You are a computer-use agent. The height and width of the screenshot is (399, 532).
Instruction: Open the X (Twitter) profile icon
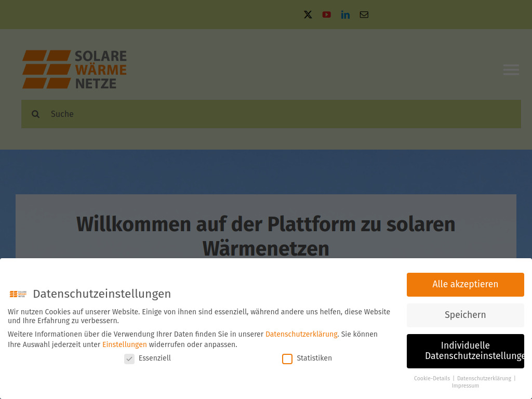[x=308, y=15]
